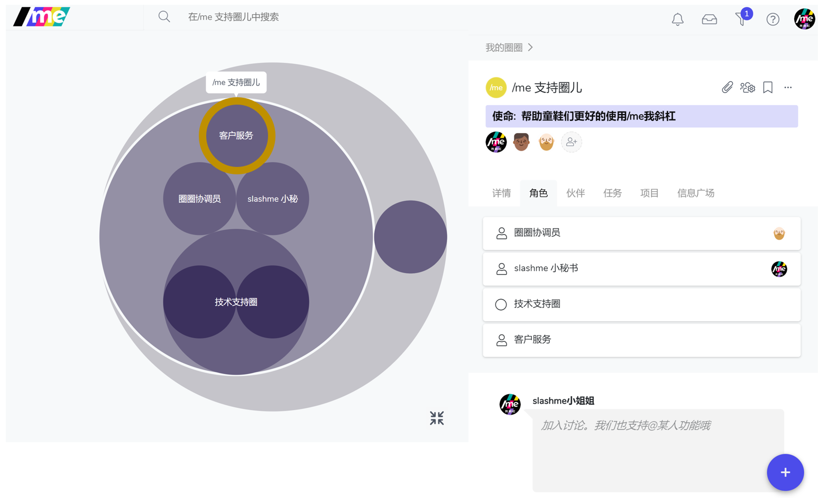Screen dimensions: 828x504
Task: Select the 圈圈协调员 circle in diagram
Action: click(199, 199)
